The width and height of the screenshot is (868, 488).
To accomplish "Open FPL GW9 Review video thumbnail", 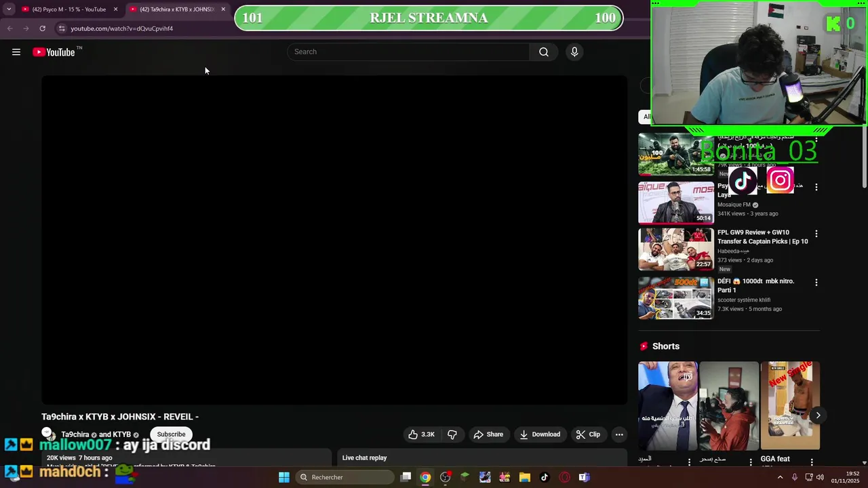I will [676, 249].
